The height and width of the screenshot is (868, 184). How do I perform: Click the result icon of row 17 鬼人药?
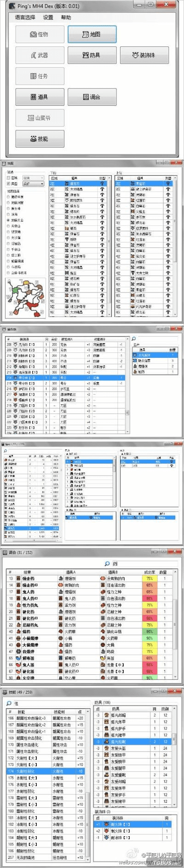[x=18, y=592]
